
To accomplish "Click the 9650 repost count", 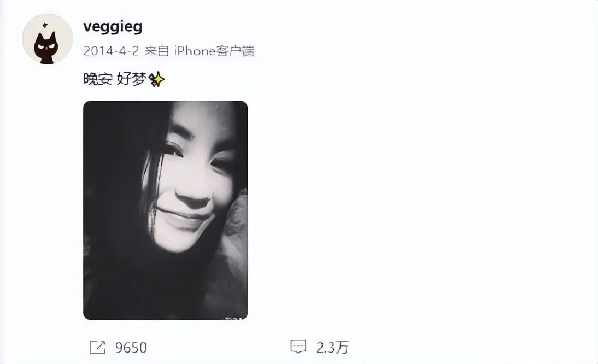I will [x=131, y=348].
